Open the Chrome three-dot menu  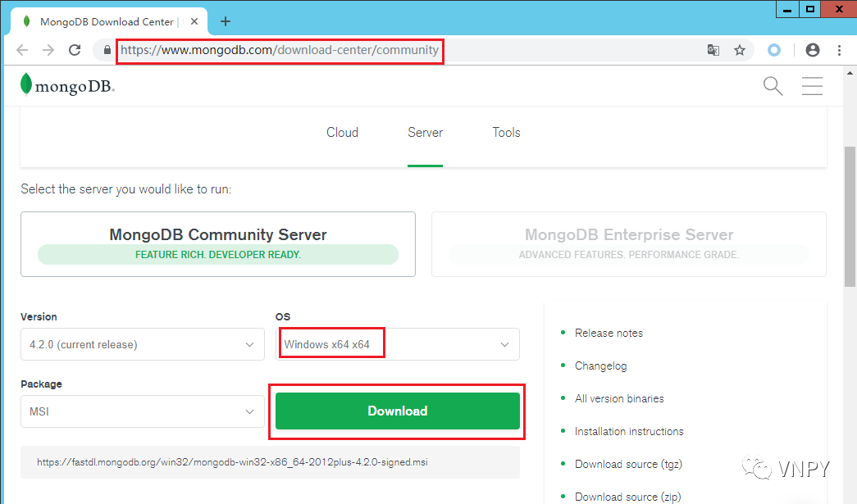(840, 50)
